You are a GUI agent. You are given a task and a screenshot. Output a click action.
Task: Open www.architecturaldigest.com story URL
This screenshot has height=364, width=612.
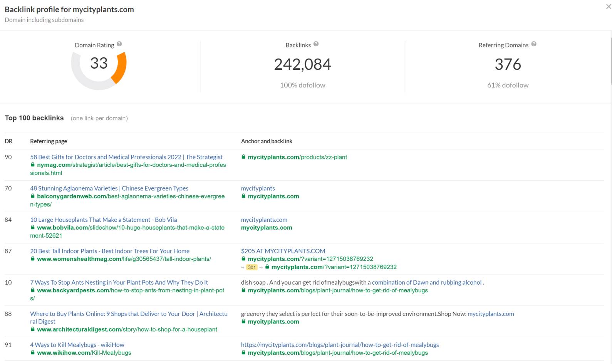tap(127, 329)
